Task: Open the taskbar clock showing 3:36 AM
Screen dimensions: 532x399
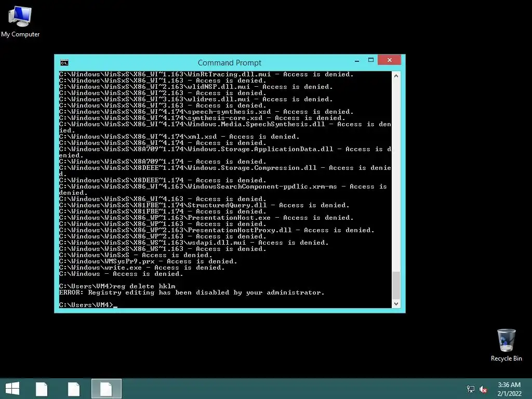Action: click(x=509, y=389)
